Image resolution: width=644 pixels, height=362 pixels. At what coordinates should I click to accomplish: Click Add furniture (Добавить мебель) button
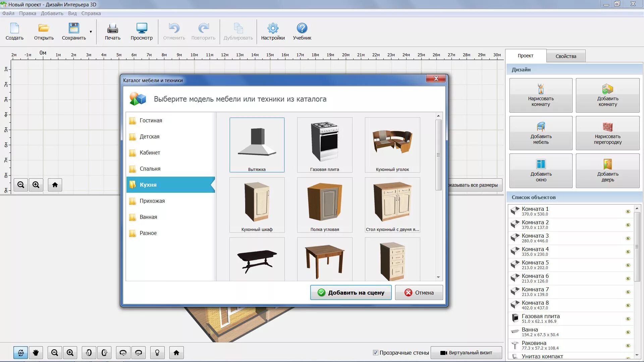coord(541,133)
